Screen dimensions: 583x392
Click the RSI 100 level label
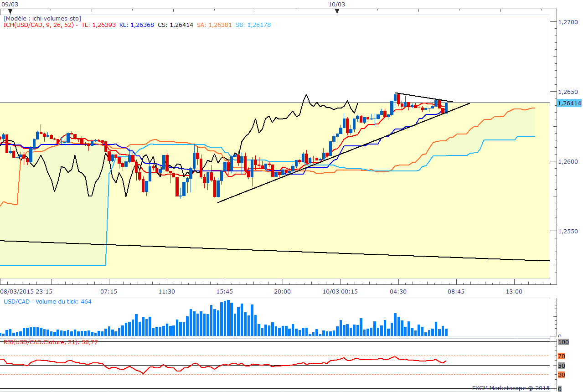[563, 342]
